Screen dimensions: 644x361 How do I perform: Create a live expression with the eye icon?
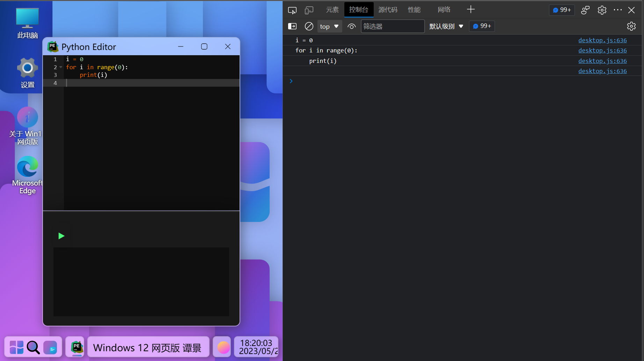tap(351, 26)
